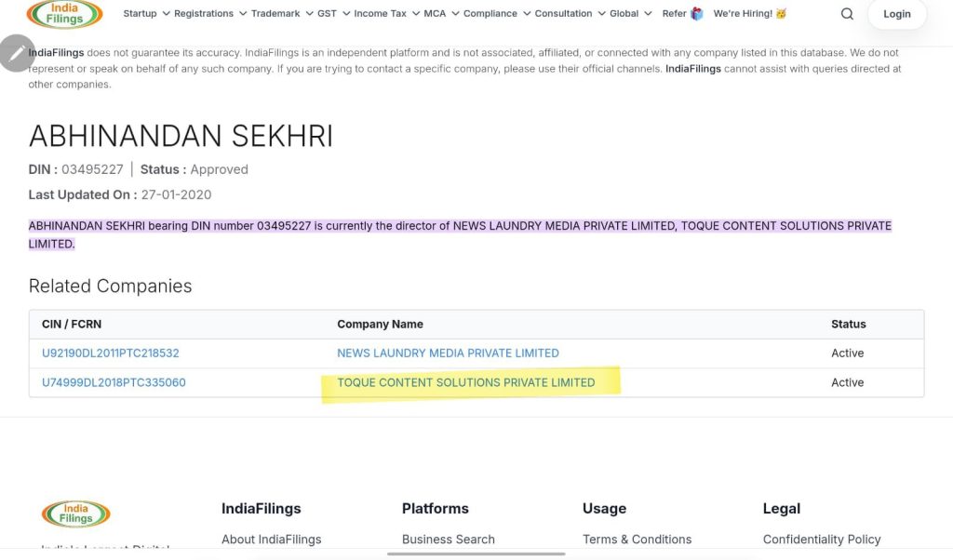953x560 pixels.
Task: Open CIN U92190DL2011PTC218532 link
Action: [110, 353]
